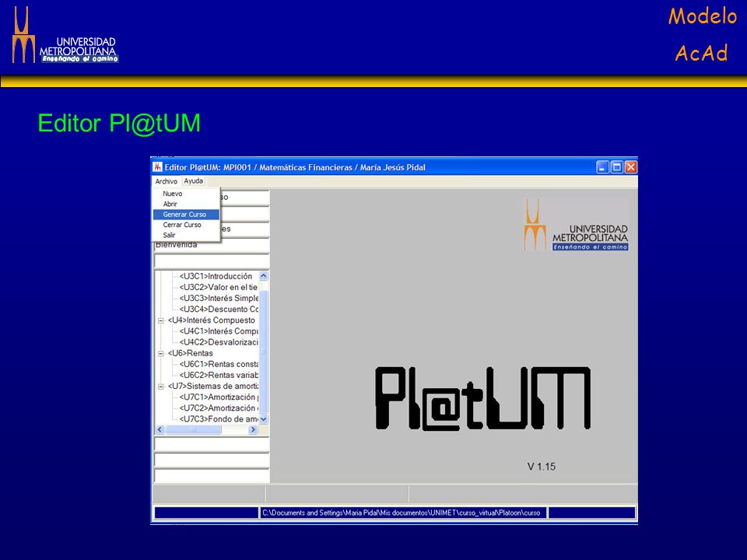
Task: Click the empty field below Bienvenida
Action: pos(212,261)
